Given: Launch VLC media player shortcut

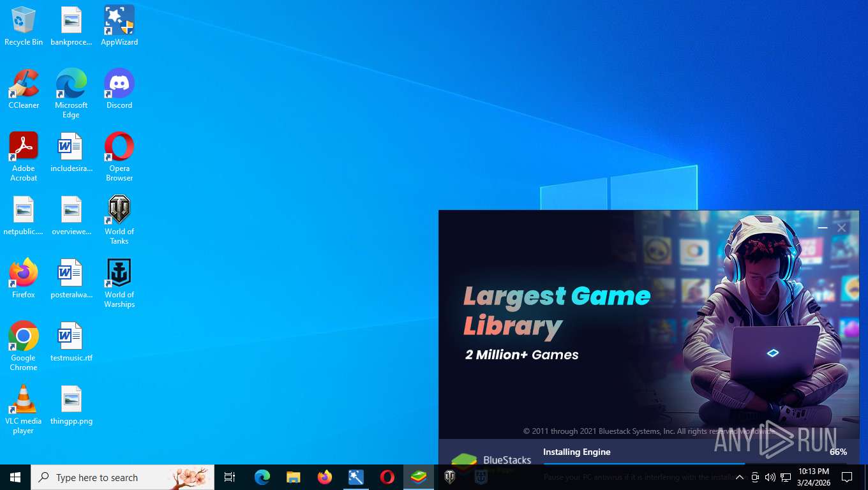Looking at the screenshot, I should coord(24,410).
